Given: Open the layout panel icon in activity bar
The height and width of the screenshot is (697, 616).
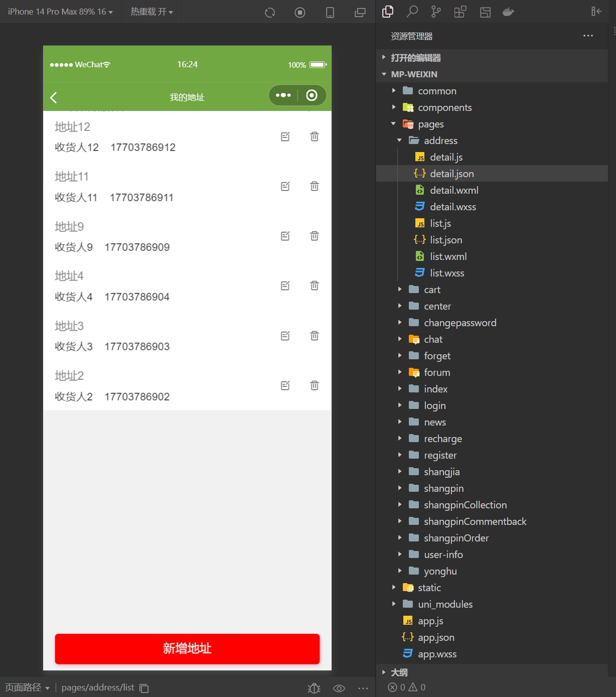Looking at the screenshot, I should point(485,12).
